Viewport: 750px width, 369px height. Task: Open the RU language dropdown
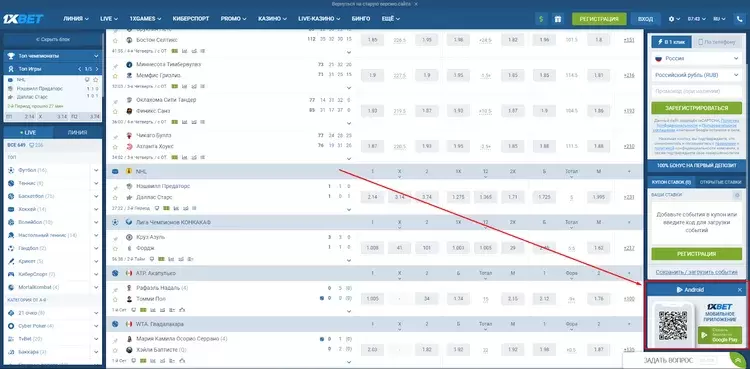coord(719,19)
